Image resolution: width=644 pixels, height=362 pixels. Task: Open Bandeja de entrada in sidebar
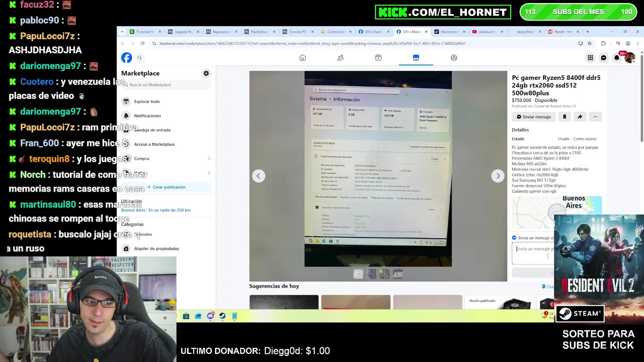point(166,130)
